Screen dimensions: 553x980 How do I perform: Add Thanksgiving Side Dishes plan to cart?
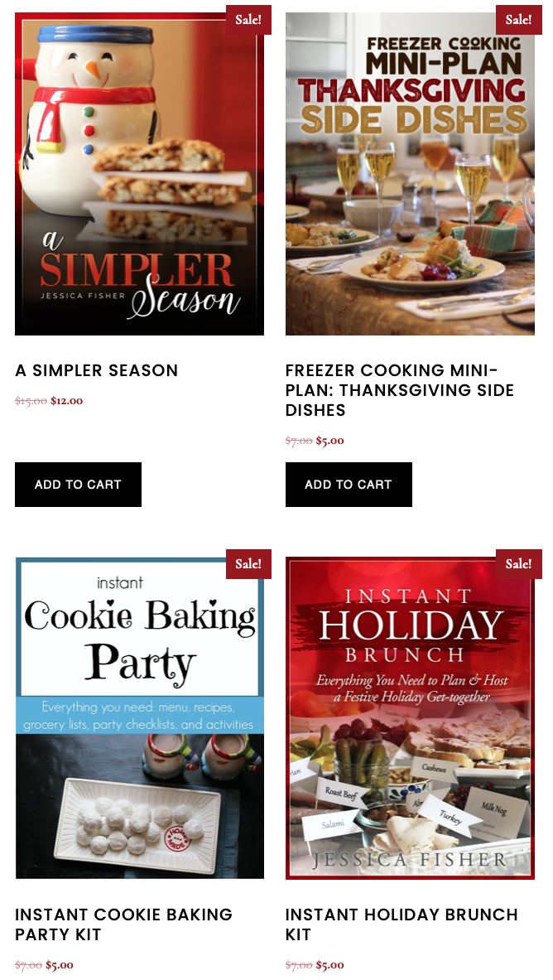point(349,485)
